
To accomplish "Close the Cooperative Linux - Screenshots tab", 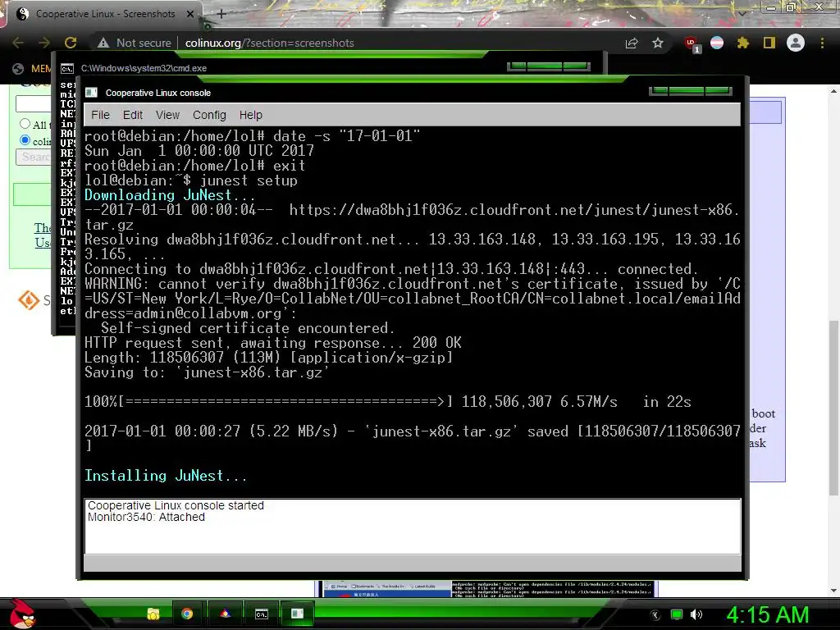I will tap(190, 14).
